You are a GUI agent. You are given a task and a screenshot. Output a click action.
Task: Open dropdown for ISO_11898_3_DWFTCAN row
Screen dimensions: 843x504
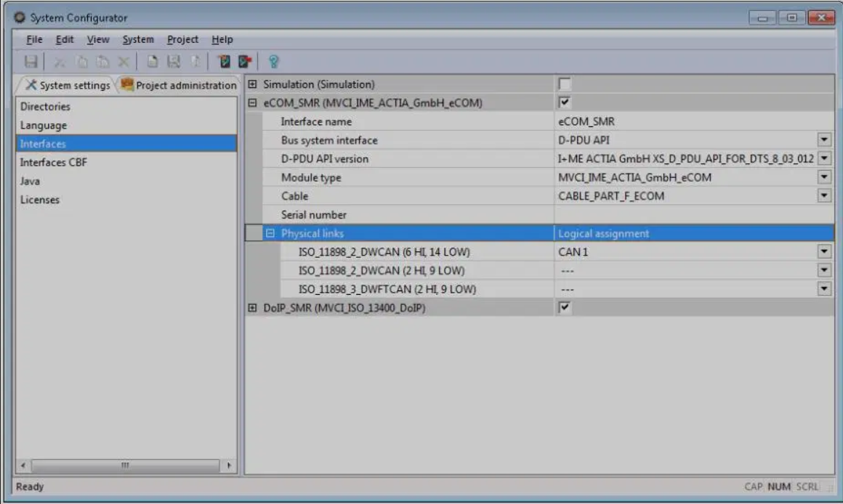click(x=824, y=289)
